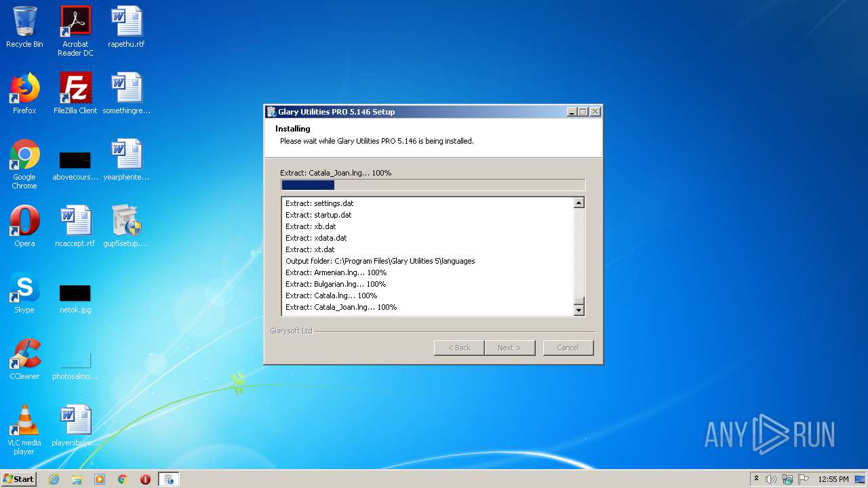Open Windows Explorer folder on the taskbar
This screenshot has height=488, width=868.
point(77,479)
